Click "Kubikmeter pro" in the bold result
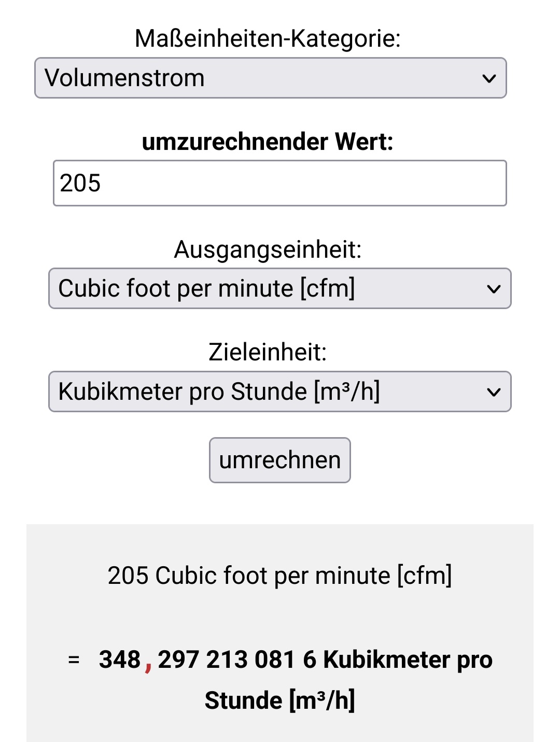560x742 pixels. tap(408, 660)
